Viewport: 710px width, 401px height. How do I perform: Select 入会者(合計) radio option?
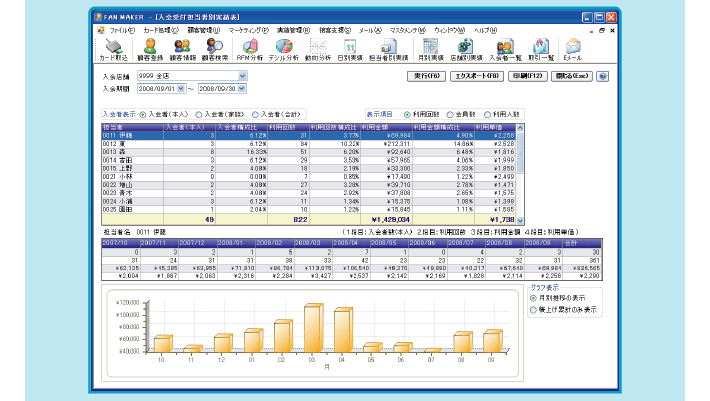click(x=255, y=115)
